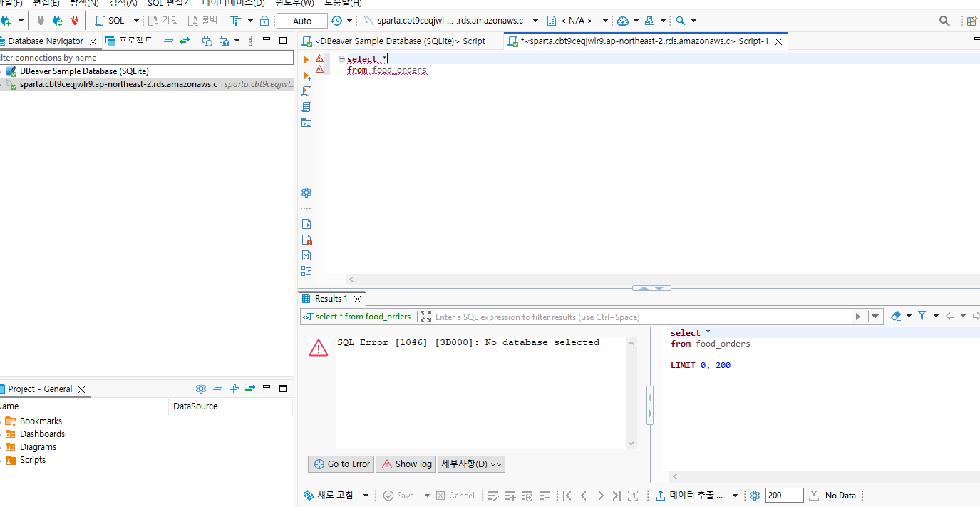This screenshot has width=980, height=507.
Task: Click the red Disconnect icon in toolbar
Action: 74,21
